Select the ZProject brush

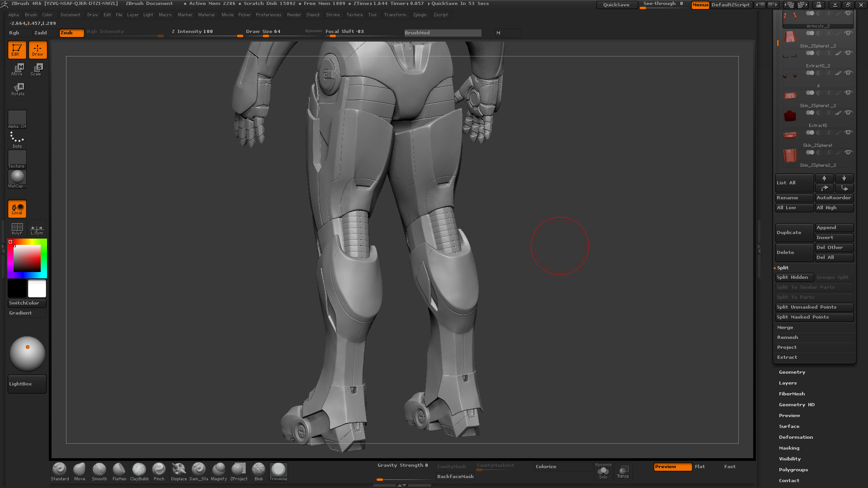[x=239, y=472]
